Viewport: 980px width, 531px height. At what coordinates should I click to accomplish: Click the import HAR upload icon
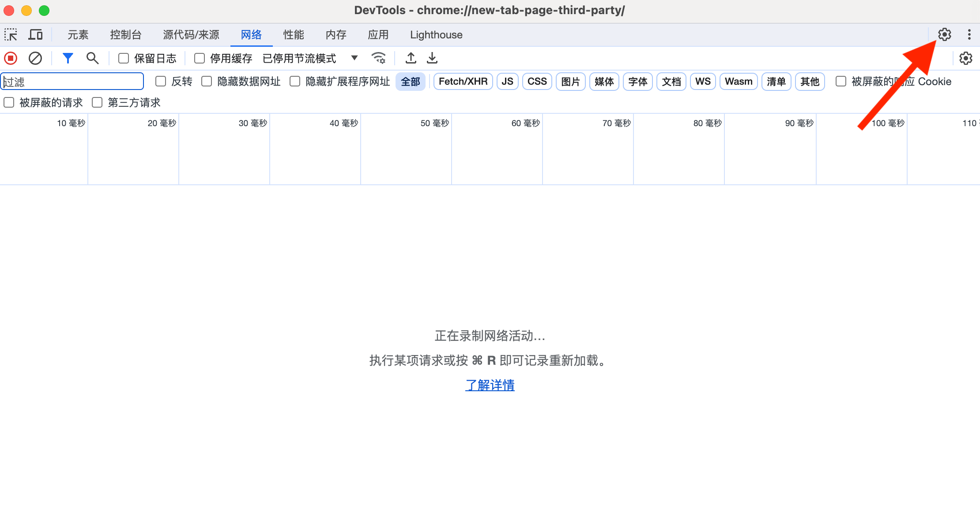tap(411, 58)
